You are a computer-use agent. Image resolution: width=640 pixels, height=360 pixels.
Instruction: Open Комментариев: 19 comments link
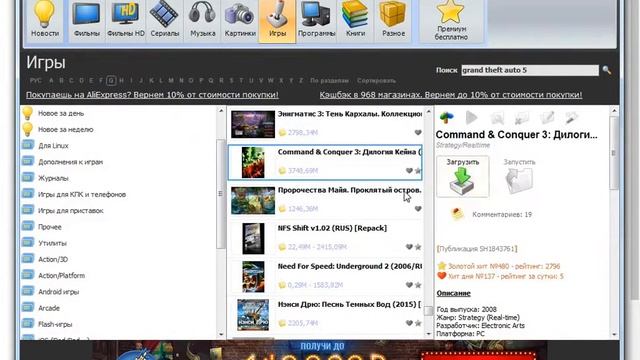click(502, 214)
